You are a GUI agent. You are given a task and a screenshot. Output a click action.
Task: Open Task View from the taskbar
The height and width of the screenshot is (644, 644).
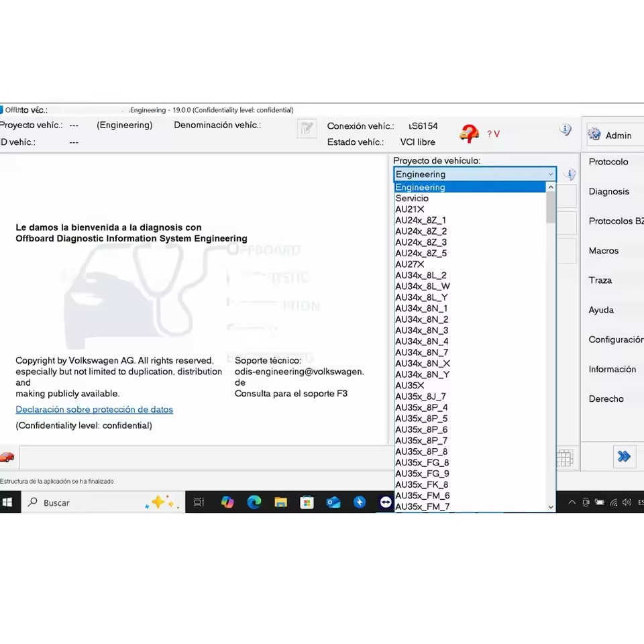tap(199, 502)
